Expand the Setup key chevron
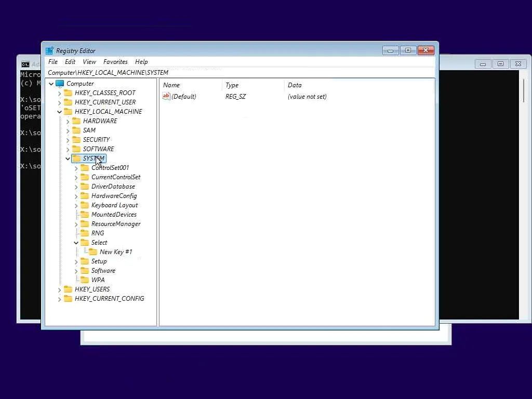Screen dimensions: 532x399 point(76,262)
